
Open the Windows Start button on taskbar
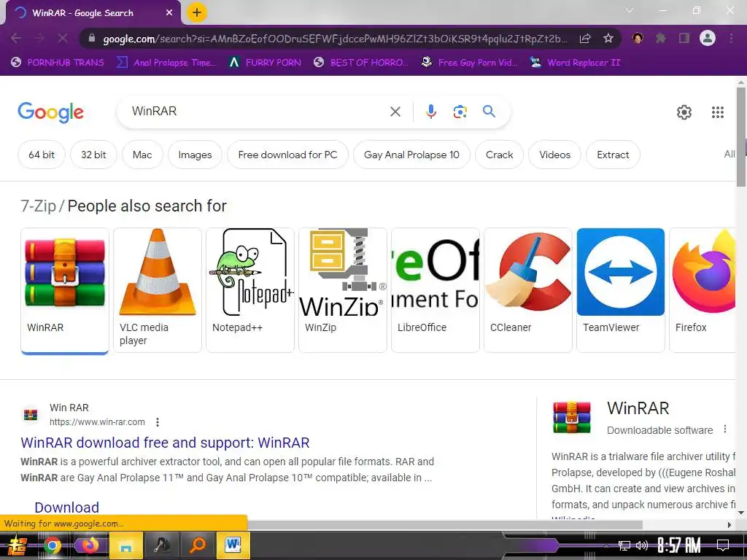tap(17, 545)
